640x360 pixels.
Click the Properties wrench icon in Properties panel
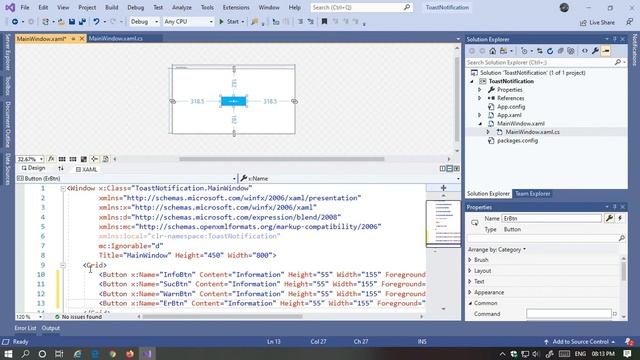[609, 218]
